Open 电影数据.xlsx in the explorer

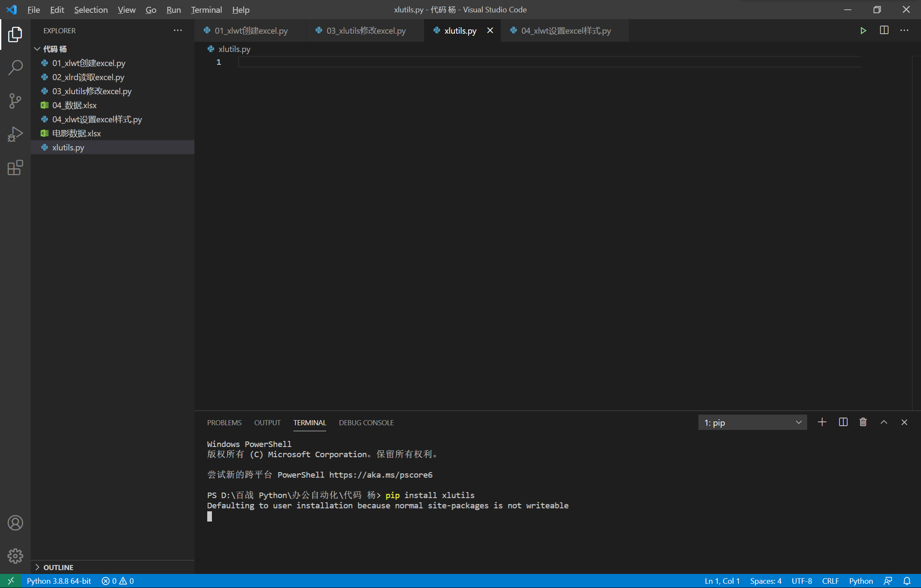pos(113,133)
